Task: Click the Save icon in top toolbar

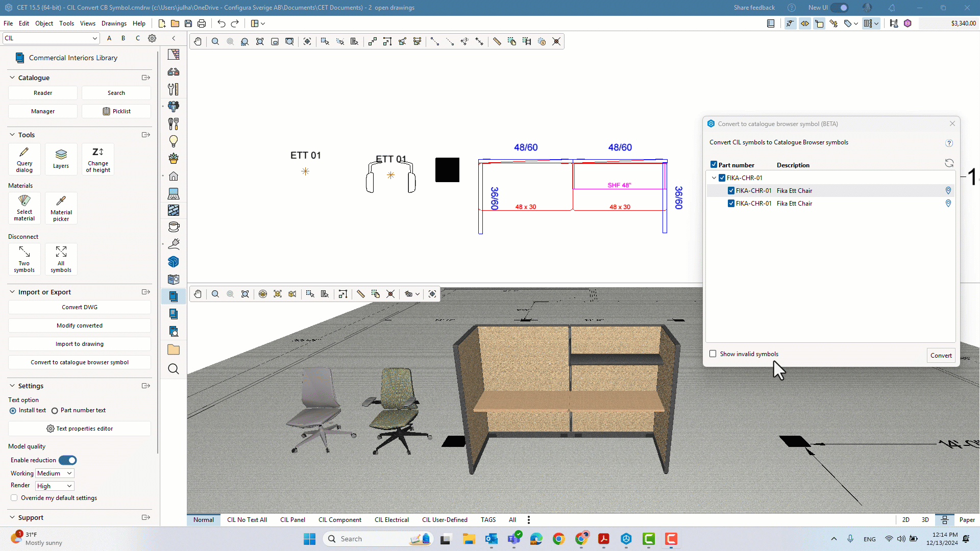Action: [x=188, y=23]
